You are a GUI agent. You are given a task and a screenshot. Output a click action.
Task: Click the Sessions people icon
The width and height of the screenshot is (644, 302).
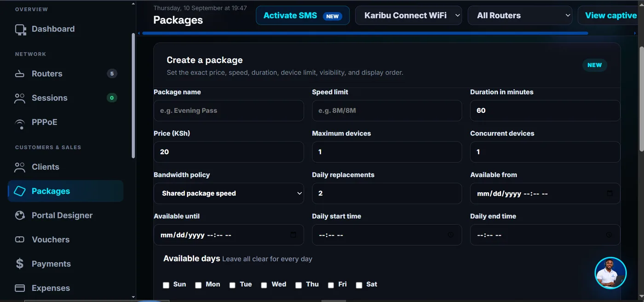pyautogui.click(x=20, y=98)
